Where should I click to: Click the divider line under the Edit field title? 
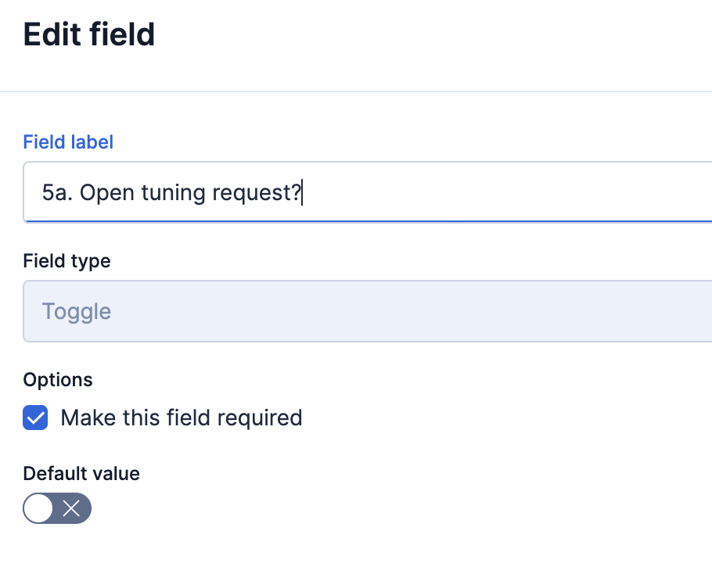tap(356, 91)
